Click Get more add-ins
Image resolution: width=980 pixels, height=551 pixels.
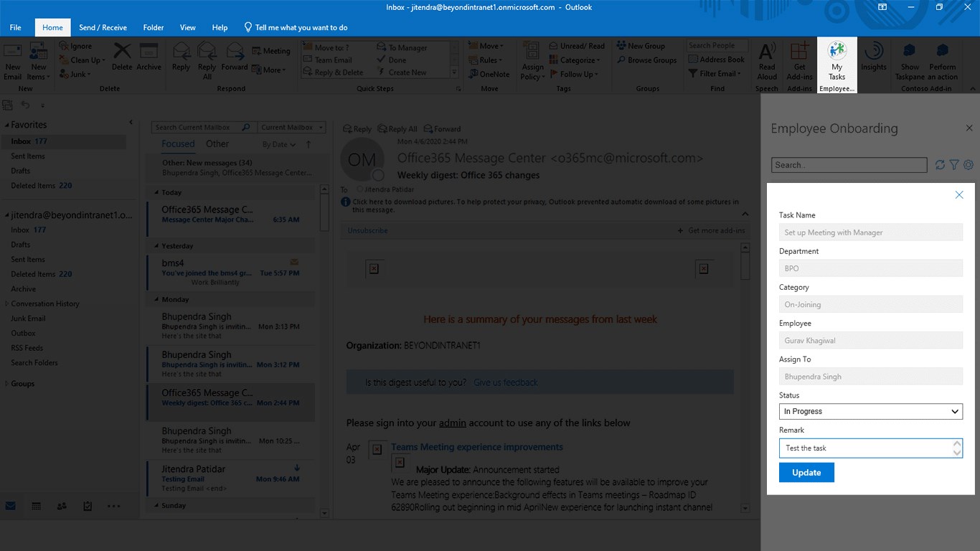click(x=711, y=230)
